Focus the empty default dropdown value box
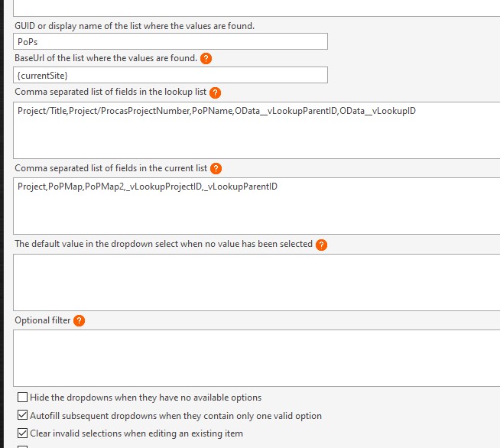This screenshot has height=448, width=500. (256, 283)
